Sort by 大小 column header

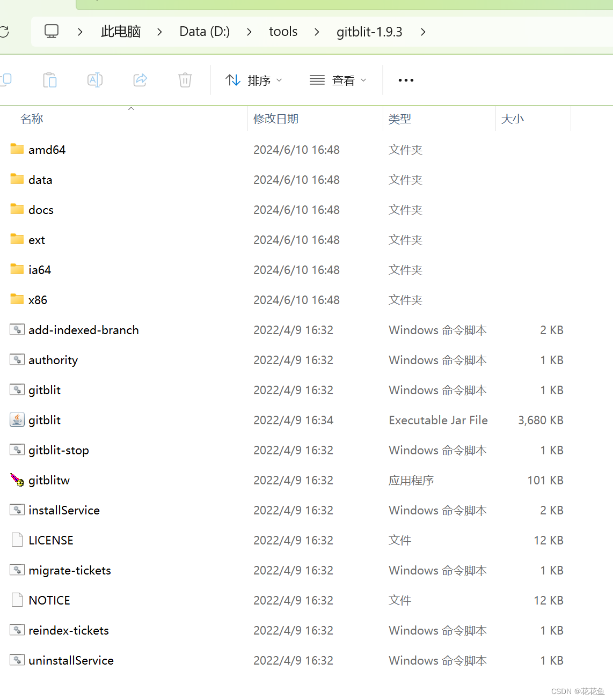tap(512, 119)
